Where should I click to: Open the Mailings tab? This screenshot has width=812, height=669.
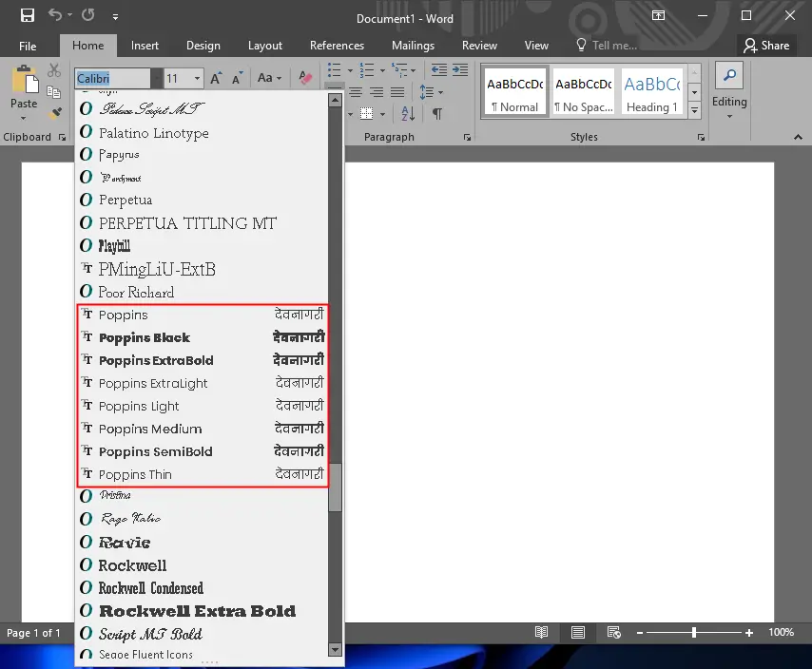coord(413,46)
